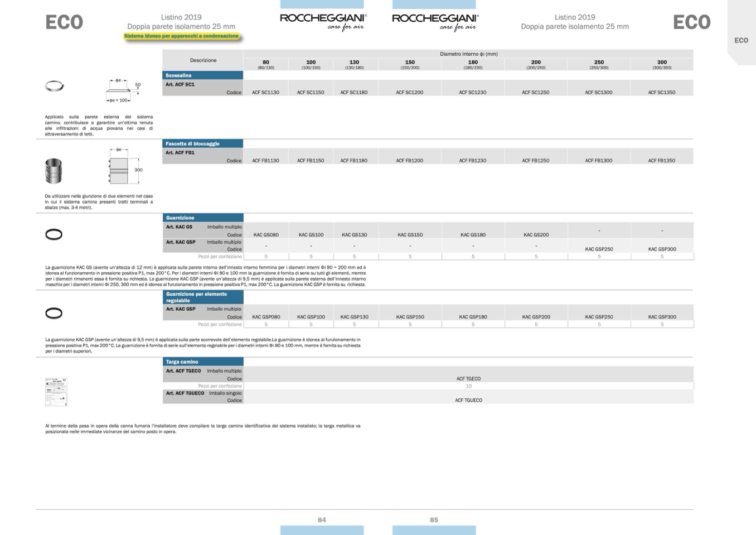Screen dimensions: 756x535
Task: Click page number 84
Action: pos(322,520)
